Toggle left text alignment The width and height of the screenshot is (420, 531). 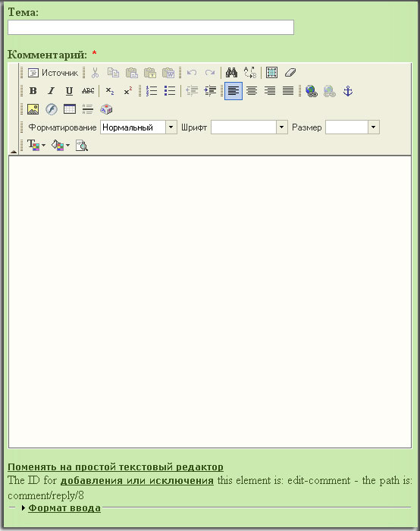234,91
